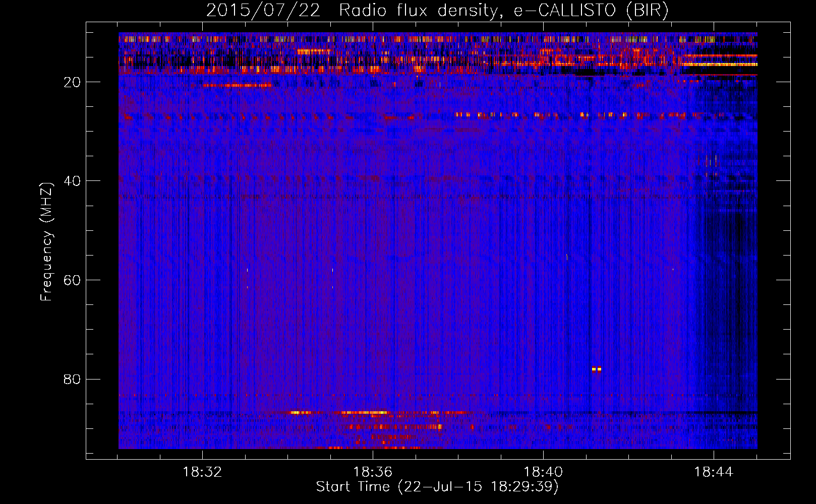Viewport: 816px width, 504px height.
Task: Click the 'Frequency (MHZ)' axis label
Action: point(46,242)
